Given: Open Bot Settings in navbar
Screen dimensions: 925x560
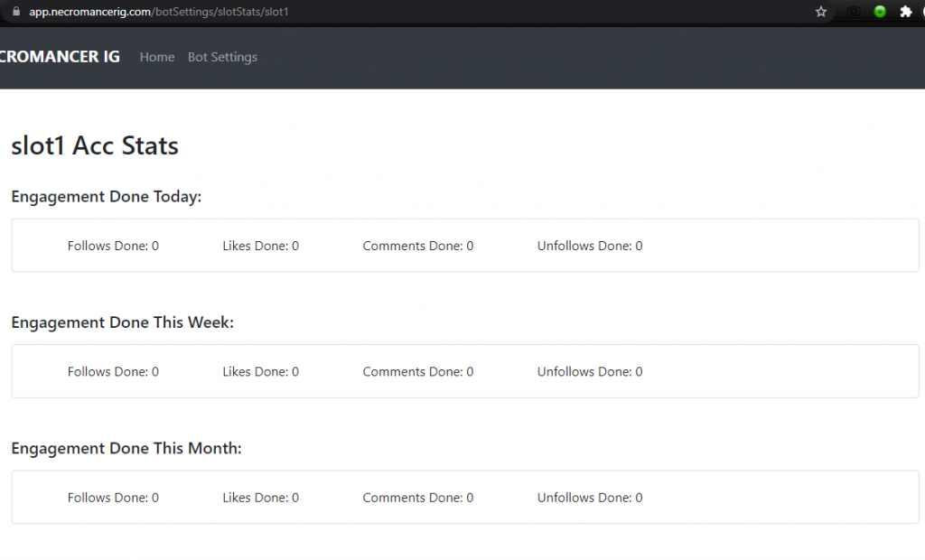Looking at the screenshot, I should pos(222,57).
